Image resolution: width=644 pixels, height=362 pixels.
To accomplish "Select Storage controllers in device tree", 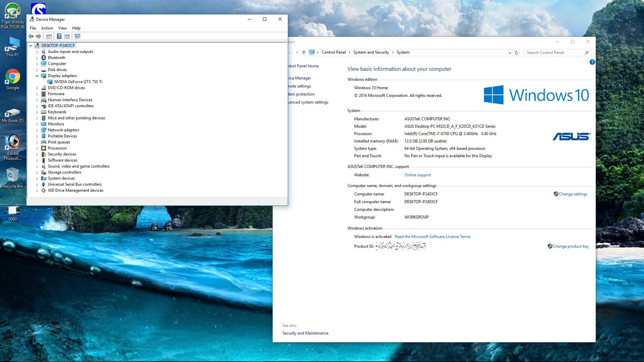I will point(64,172).
